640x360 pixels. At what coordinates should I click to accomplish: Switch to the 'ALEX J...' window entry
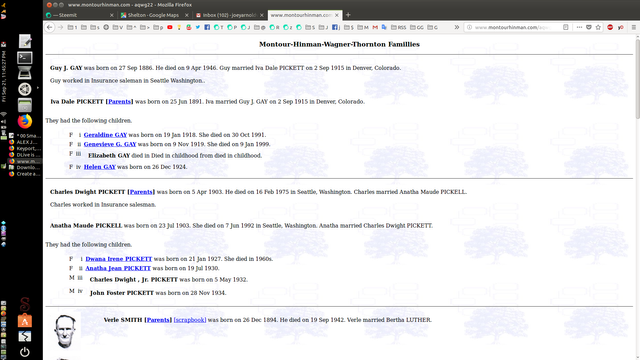[25, 142]
